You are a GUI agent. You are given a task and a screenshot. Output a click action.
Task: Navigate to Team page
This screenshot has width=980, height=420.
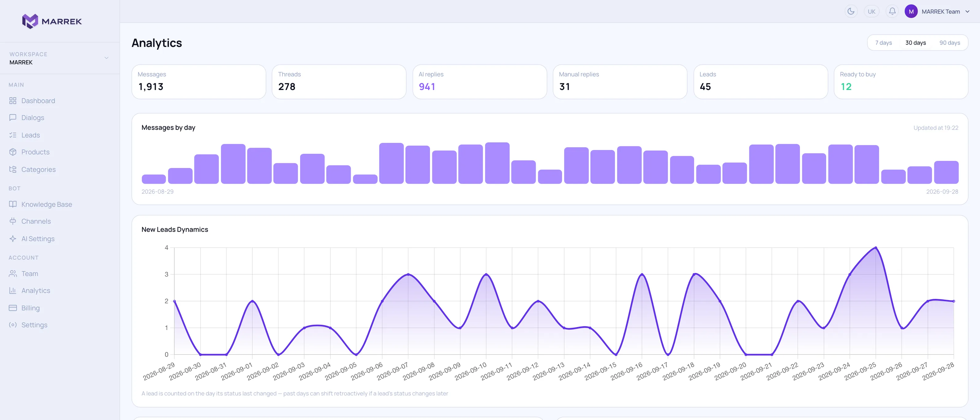click(30, 274)
